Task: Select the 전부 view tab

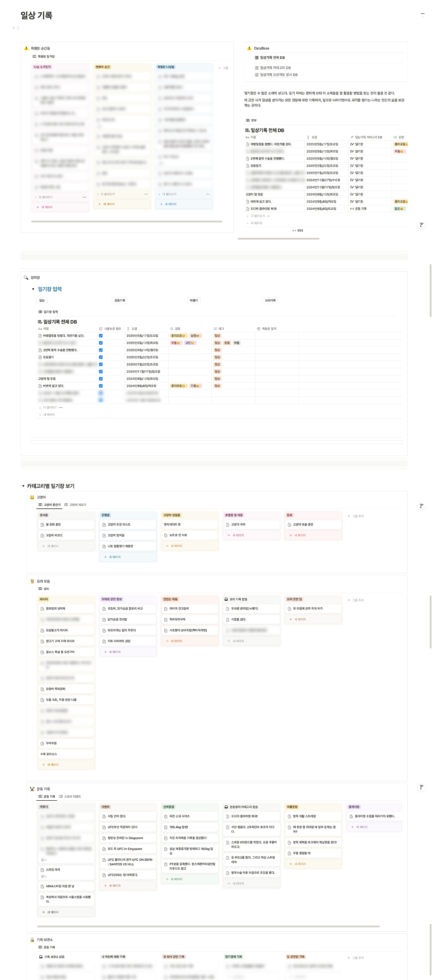Action: pos(251,120)
